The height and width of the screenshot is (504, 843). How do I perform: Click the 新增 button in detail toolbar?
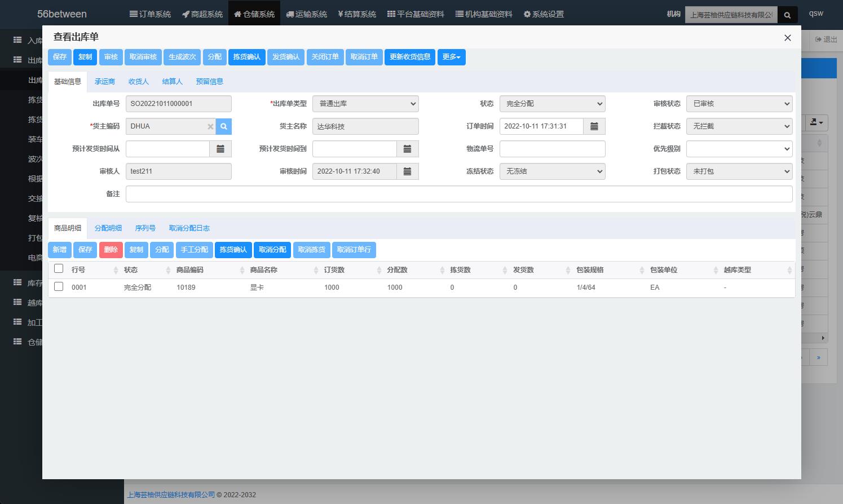pos(60,250)
